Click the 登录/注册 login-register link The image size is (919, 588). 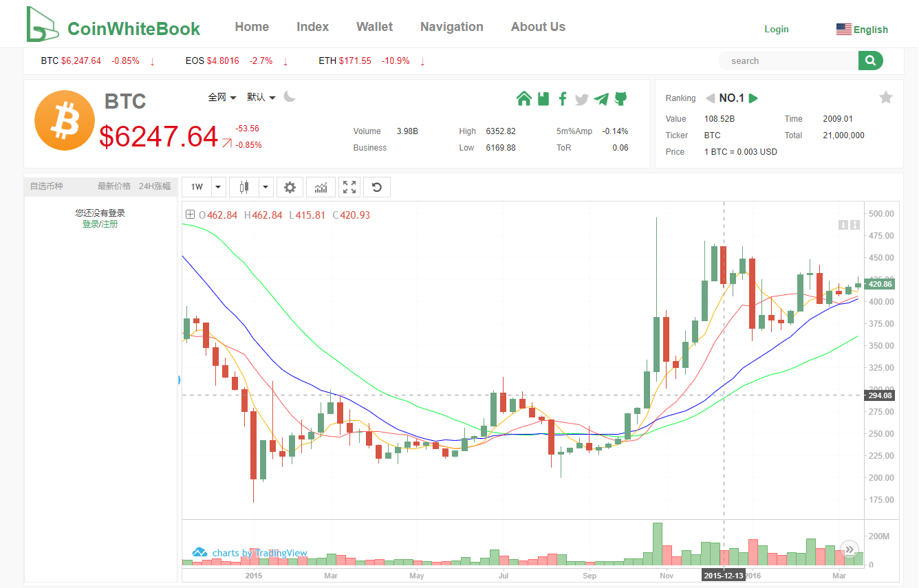[100, 224]
